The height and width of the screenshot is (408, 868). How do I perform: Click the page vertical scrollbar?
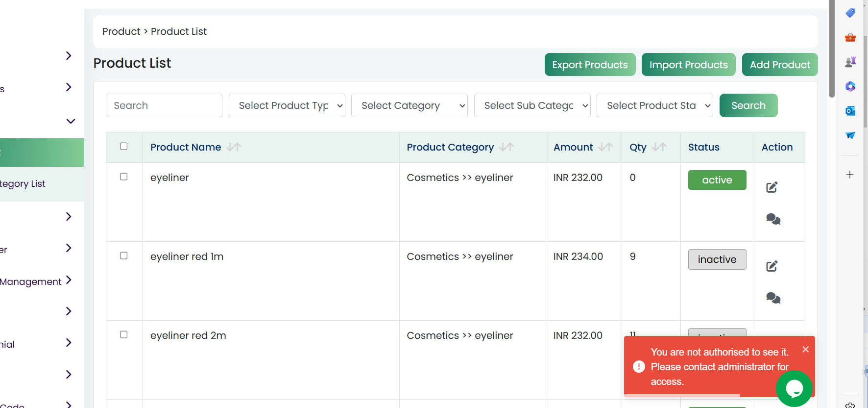(x=832, y=49)
